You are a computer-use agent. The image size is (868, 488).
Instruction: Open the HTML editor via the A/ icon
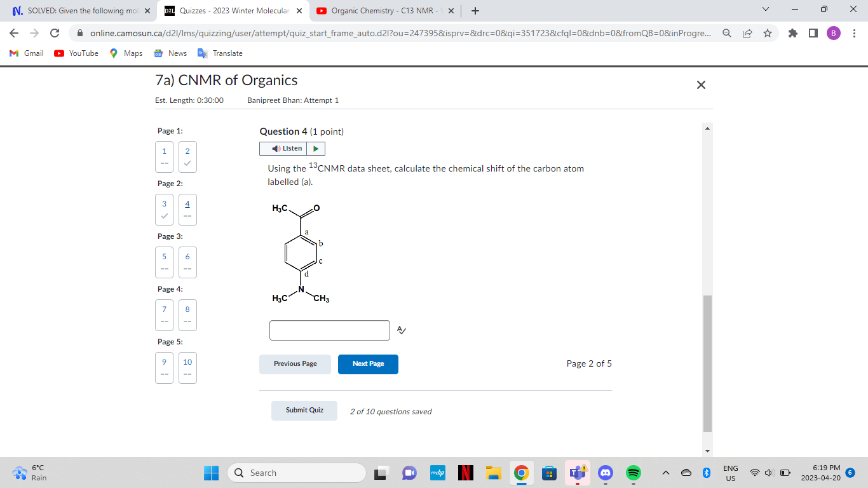pyautogui.click(x=402, y=330)
